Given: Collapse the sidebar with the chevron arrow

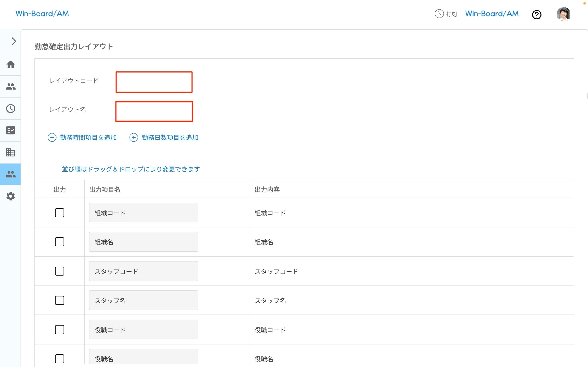Looking at the screenshot, I should [13, 41].
